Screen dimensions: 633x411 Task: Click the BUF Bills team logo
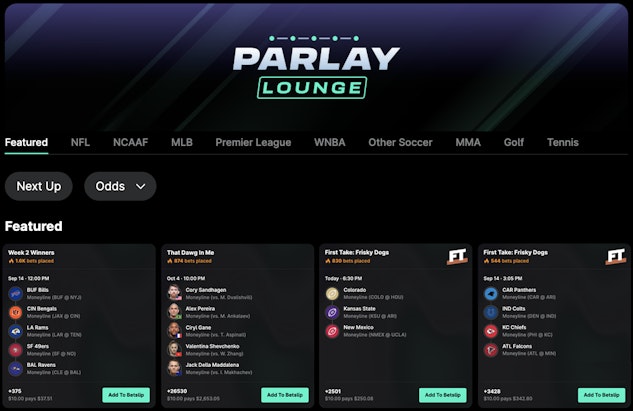point(16,294)
